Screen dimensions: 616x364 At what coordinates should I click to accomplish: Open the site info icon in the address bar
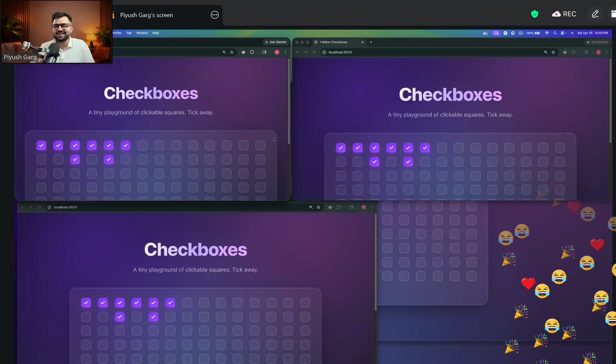tap(324, 52)
